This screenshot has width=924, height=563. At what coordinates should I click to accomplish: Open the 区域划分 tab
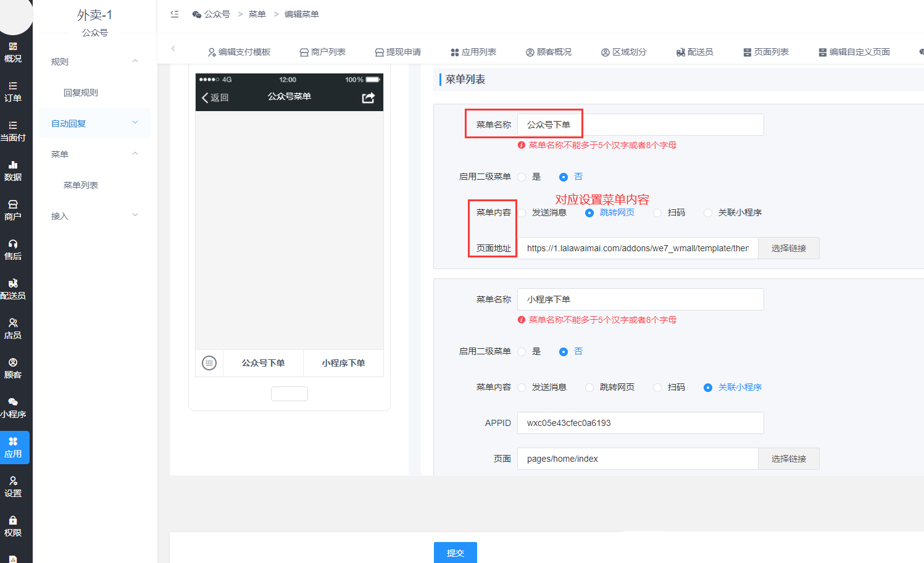[x=623, y=52]
